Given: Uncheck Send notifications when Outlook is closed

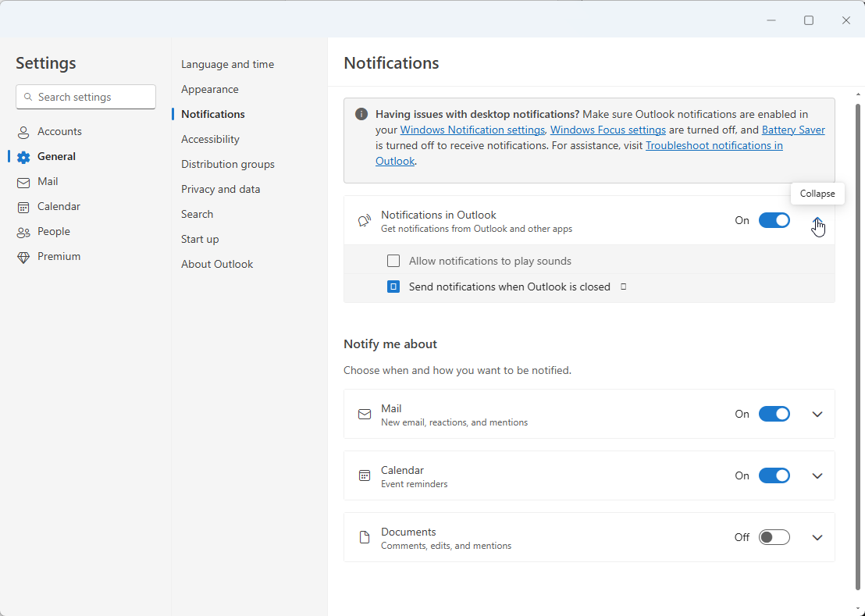Looking at the screenshot, I should click(x=393, y=287).
